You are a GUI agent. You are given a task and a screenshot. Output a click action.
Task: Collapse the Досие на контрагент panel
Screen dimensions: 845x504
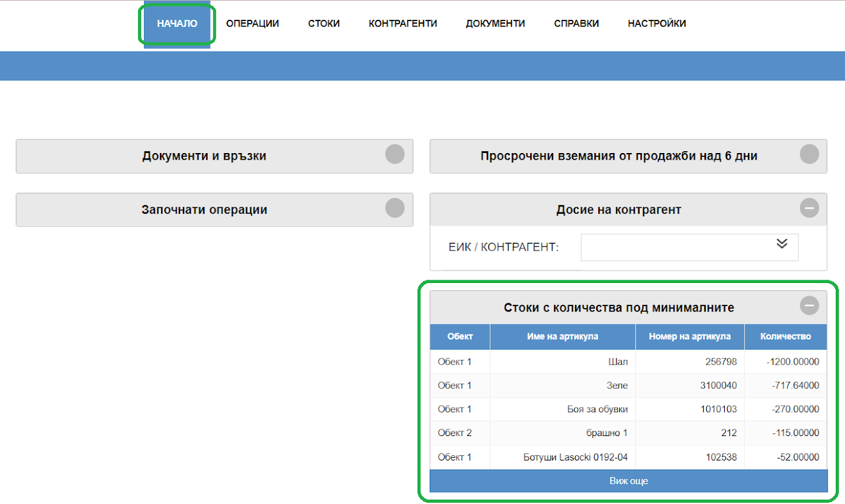click(x=809, y=208)
